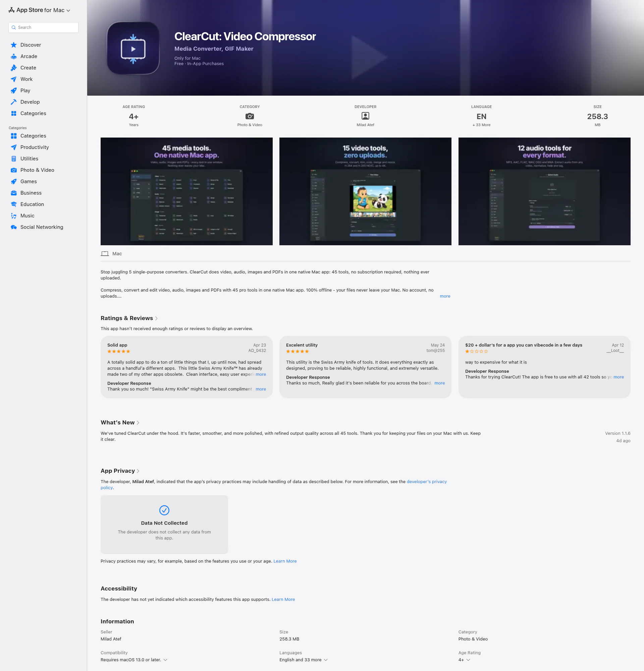Open the Discover star icon
Image resolution: width=644 pixels, height=671 pixels.
(x=14, y=45)
